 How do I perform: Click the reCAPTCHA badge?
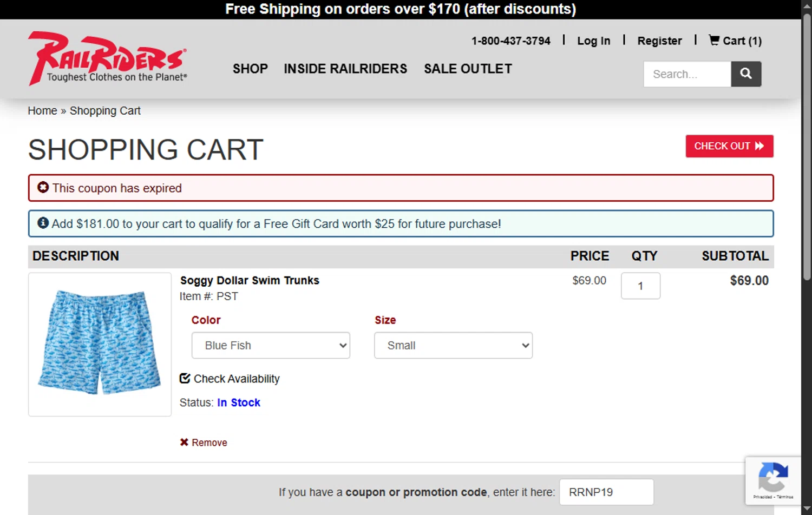(x=773, y=480)
